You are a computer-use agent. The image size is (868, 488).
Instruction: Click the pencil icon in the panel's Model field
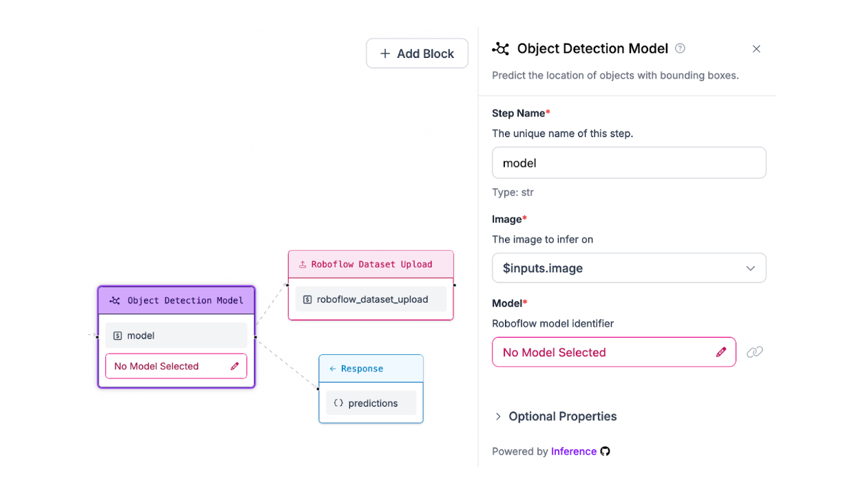point(721,352)
